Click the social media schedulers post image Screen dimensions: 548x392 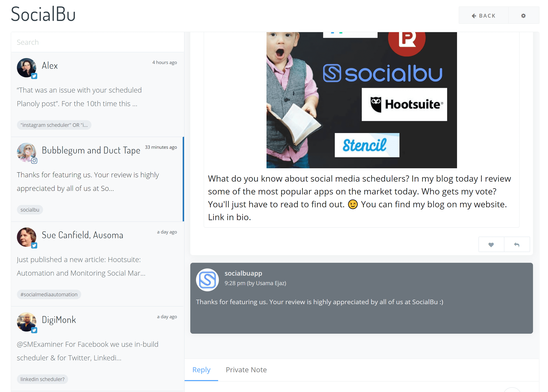(361, 100)
